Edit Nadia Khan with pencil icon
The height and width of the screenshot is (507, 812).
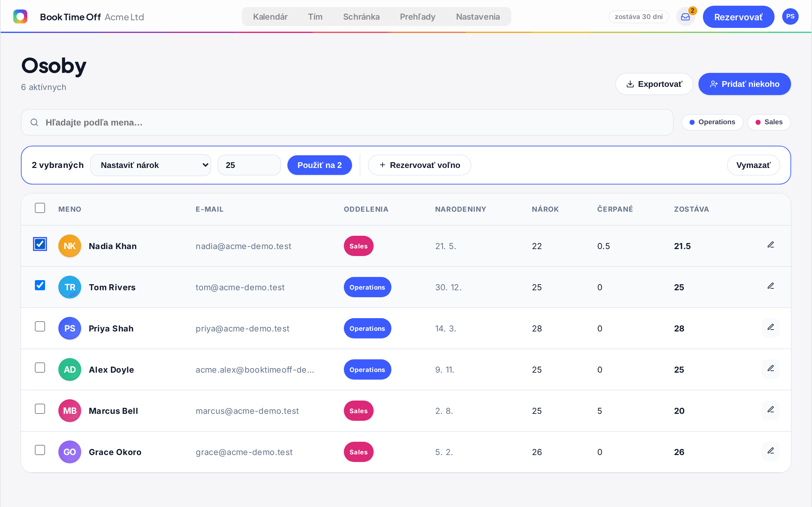[x=771, y=245]
